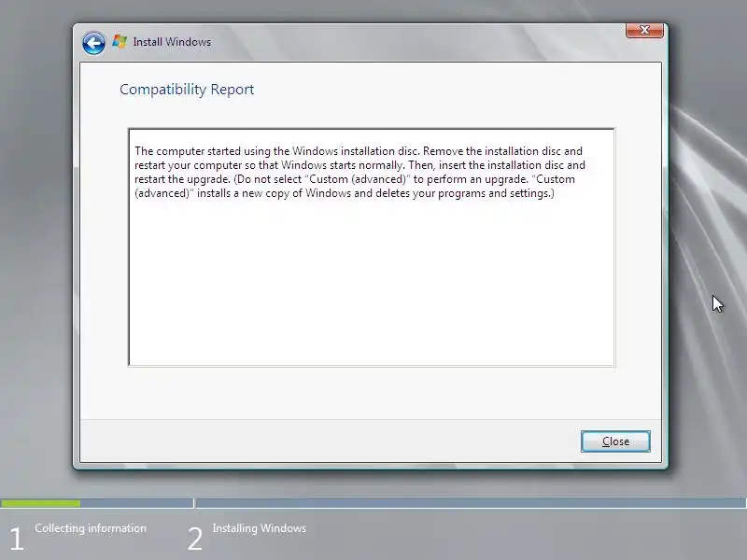Viewport: 747px width, 560px height.
Task: Close the Install Windows dialog with X
Action: (644, 30)
